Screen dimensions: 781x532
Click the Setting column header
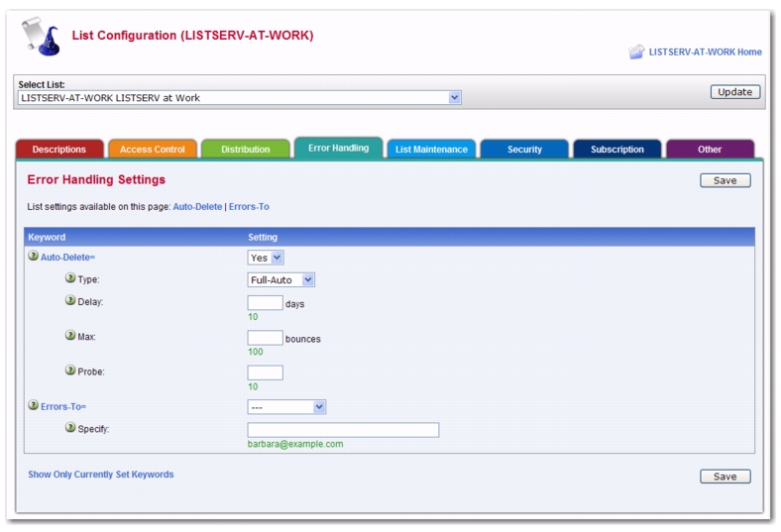263,237
